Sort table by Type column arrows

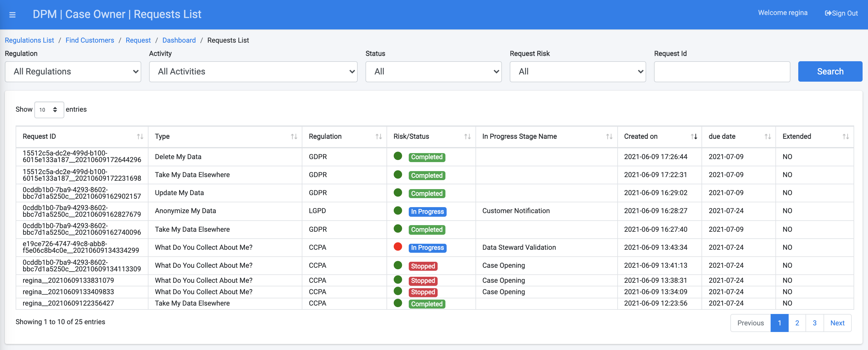pos(294,136)
